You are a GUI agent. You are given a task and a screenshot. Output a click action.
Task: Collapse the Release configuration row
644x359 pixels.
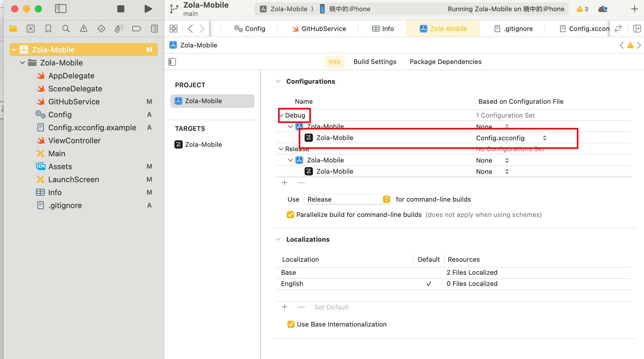[281, 149]
